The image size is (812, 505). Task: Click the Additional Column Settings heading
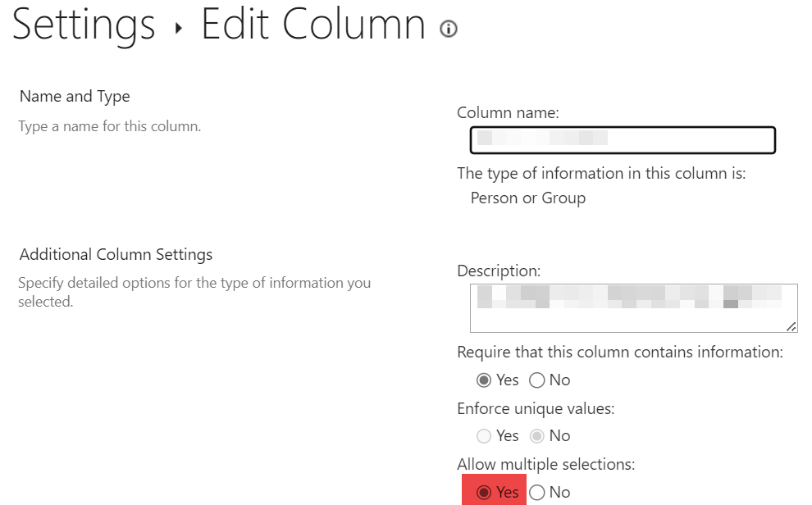click(116, 255)
